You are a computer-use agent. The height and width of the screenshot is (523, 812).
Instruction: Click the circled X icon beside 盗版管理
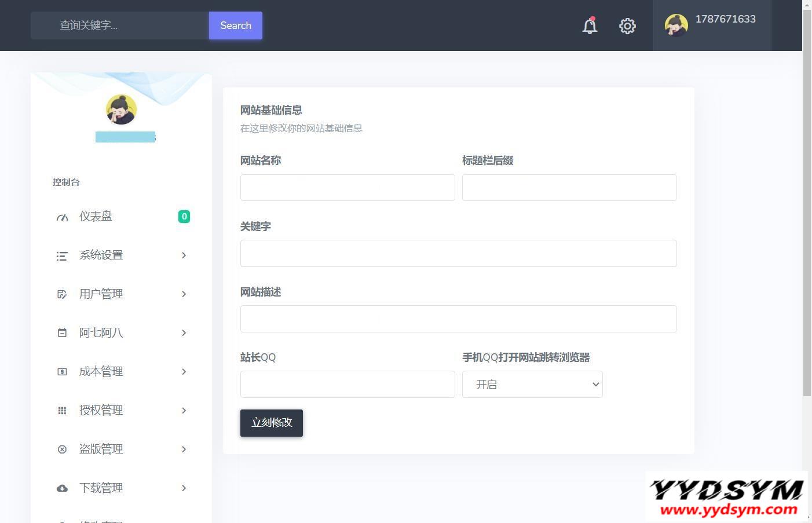[x=62, y=449]
